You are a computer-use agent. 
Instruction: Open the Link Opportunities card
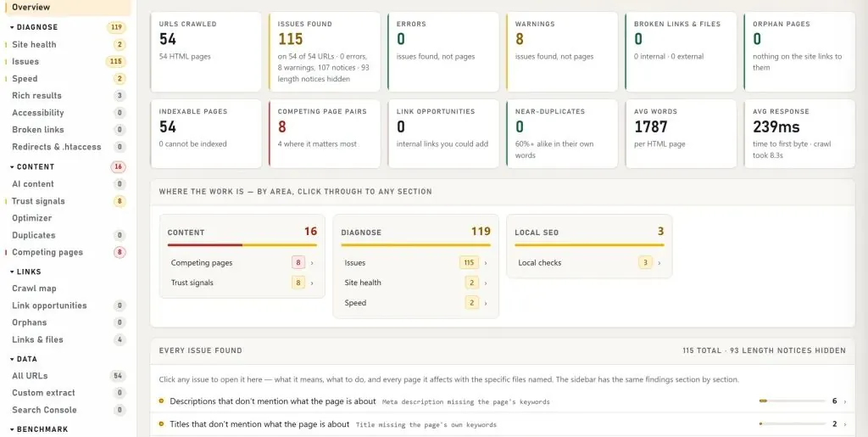[443, 133]
